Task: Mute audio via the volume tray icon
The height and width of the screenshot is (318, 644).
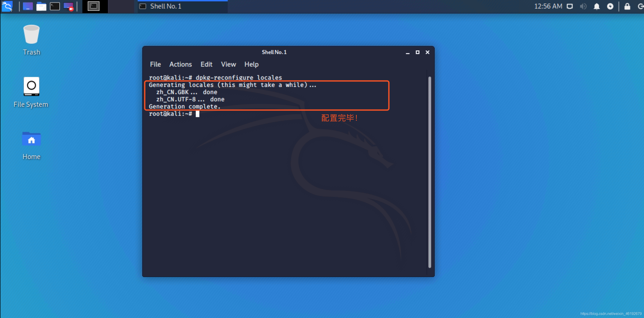Action: pyautogui.click(x=583, y=6)
